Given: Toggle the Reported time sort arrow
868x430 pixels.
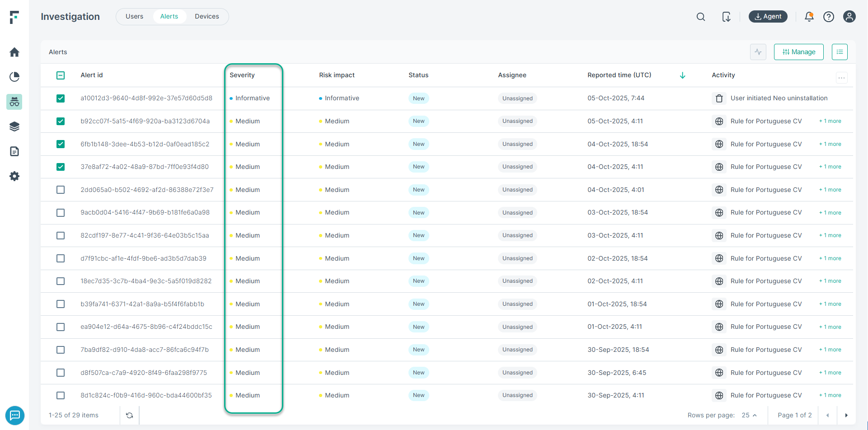Looking at the screenshot, I should (683, 75).
